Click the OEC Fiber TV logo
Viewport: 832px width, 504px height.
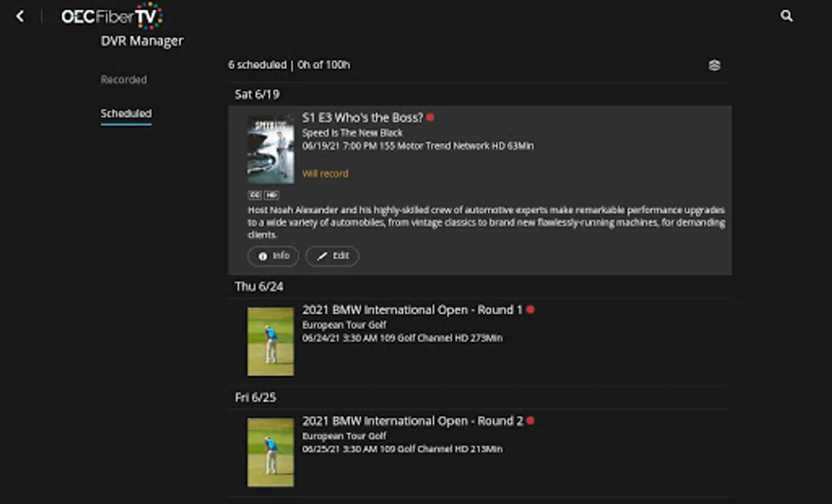coord(112,16)
